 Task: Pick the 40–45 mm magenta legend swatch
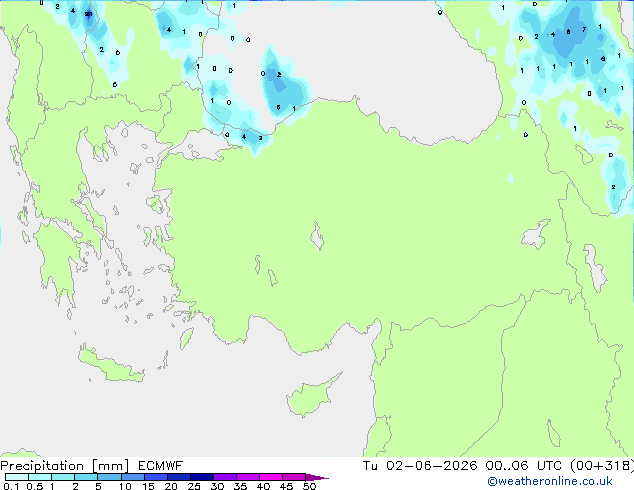(271, 477)
